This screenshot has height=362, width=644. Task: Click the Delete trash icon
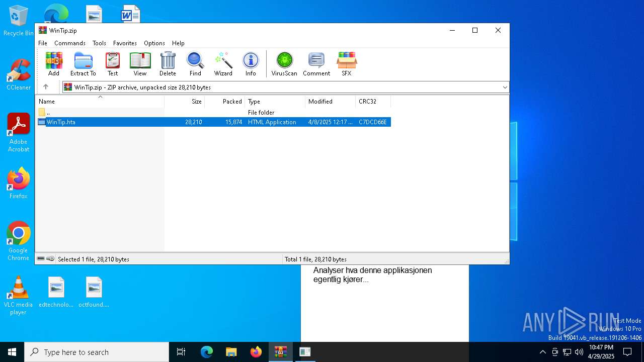point(168,64)
